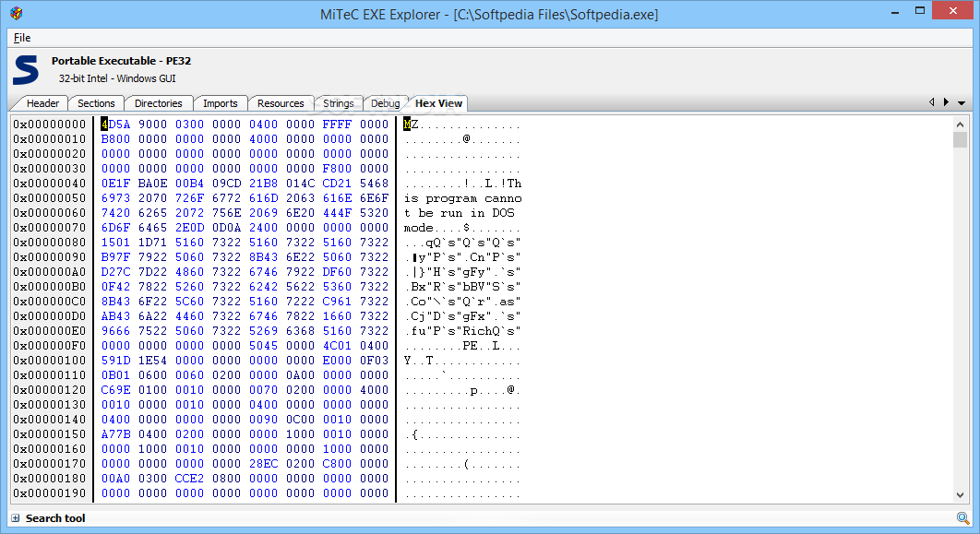This screenshot has width=980, height=534.
Task: Select hex word A77B in row 0x00000150
Action: point(115,434)
